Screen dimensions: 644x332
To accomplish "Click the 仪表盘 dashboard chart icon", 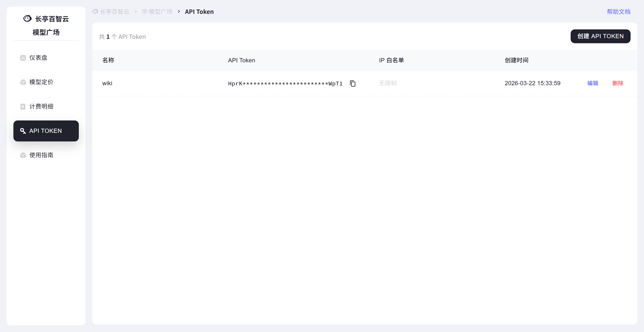I will 23,58.
